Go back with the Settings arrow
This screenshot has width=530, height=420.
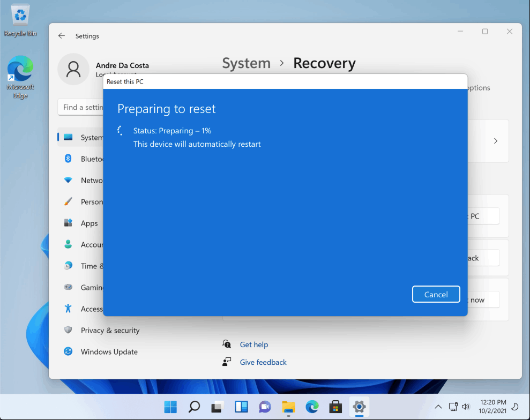pos(61,36)
